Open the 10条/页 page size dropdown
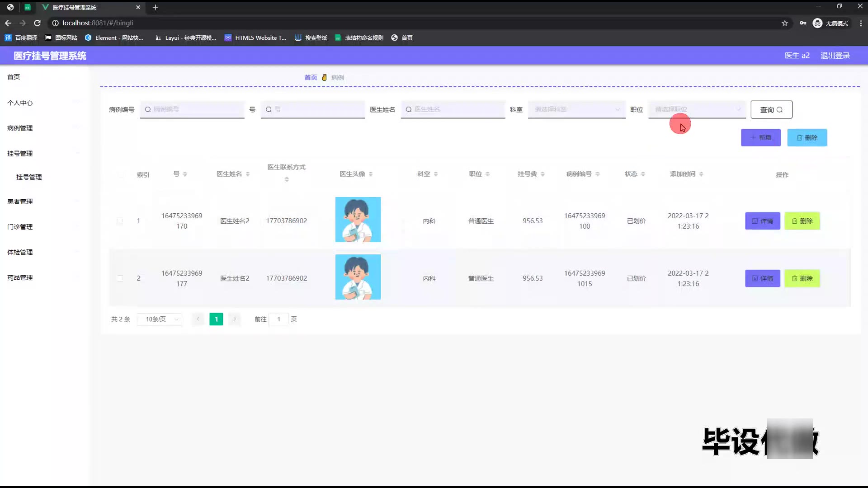 [x=160, y=319]
